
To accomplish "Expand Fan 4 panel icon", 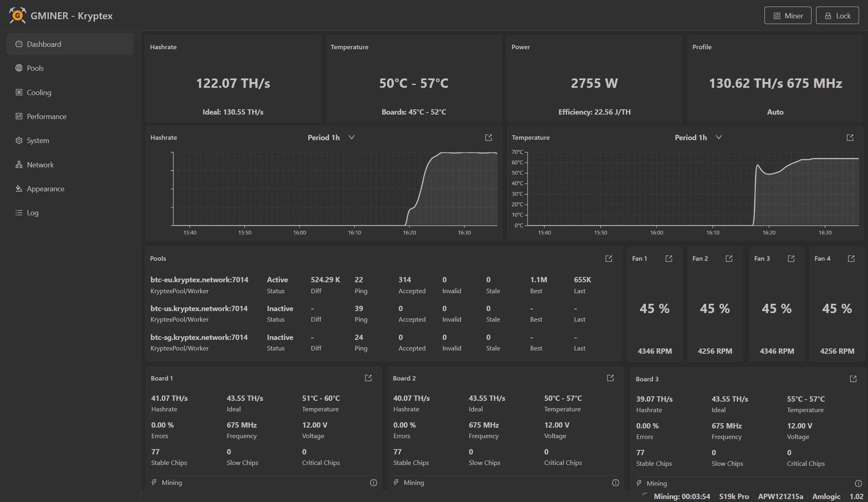I will (851, 258).
